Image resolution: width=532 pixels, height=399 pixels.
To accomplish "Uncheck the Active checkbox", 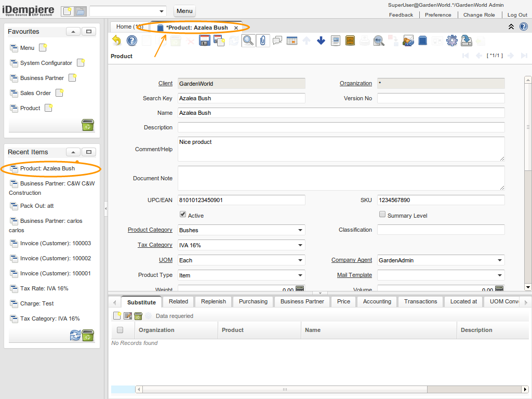I will click(x=182, y=214).
